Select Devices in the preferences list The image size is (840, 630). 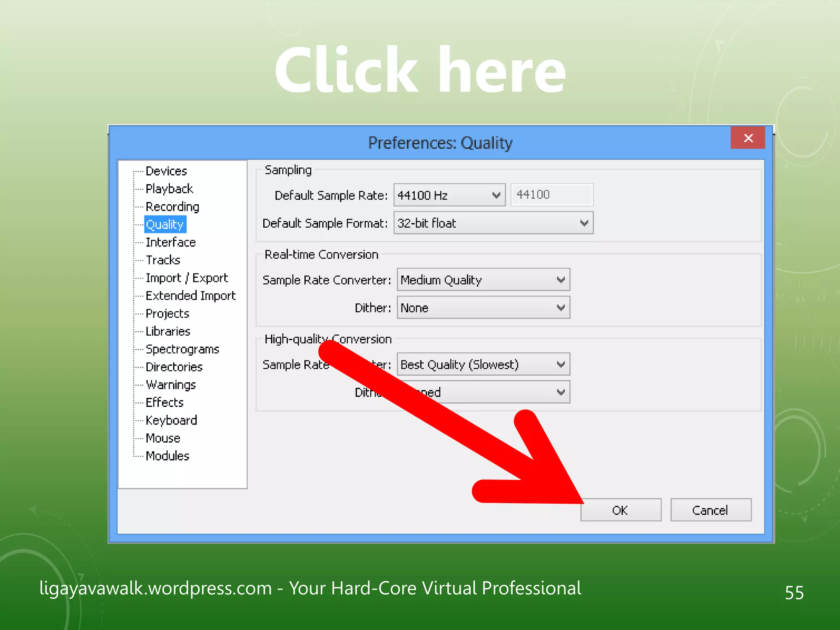coord(166,171)
